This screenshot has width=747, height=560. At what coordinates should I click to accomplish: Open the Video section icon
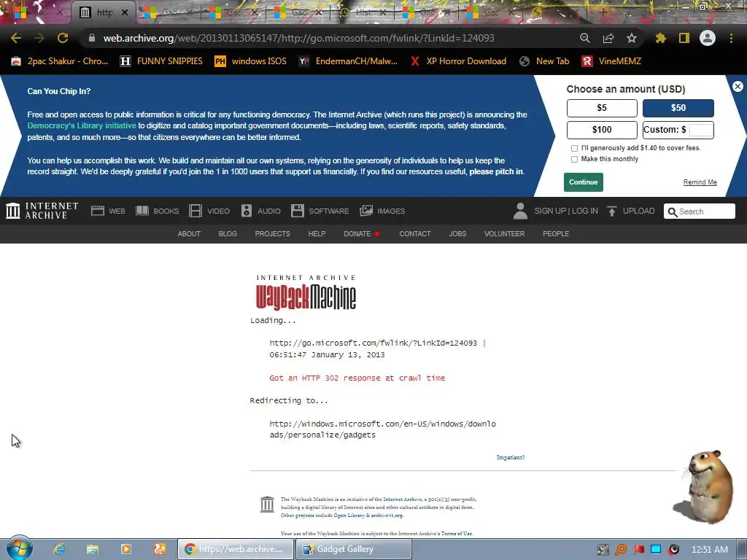tap(196, 211)
